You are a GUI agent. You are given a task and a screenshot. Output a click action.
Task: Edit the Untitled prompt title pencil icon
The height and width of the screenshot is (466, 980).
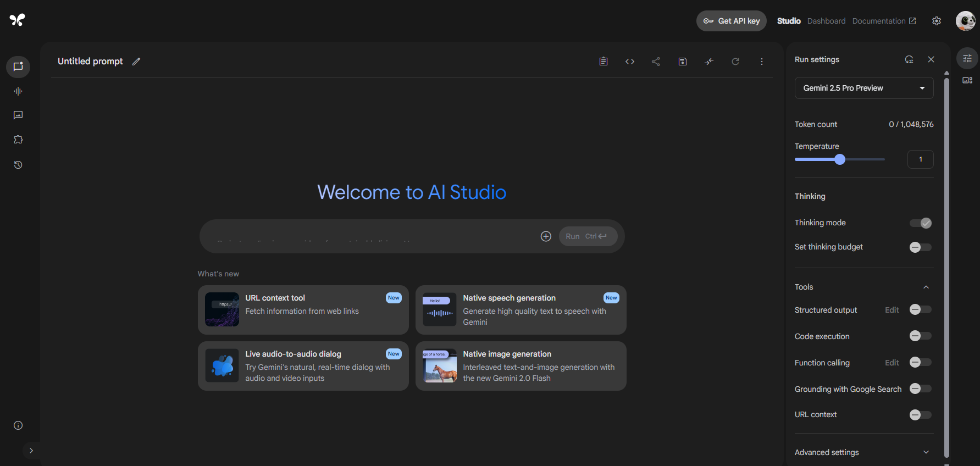click(136, 62)
